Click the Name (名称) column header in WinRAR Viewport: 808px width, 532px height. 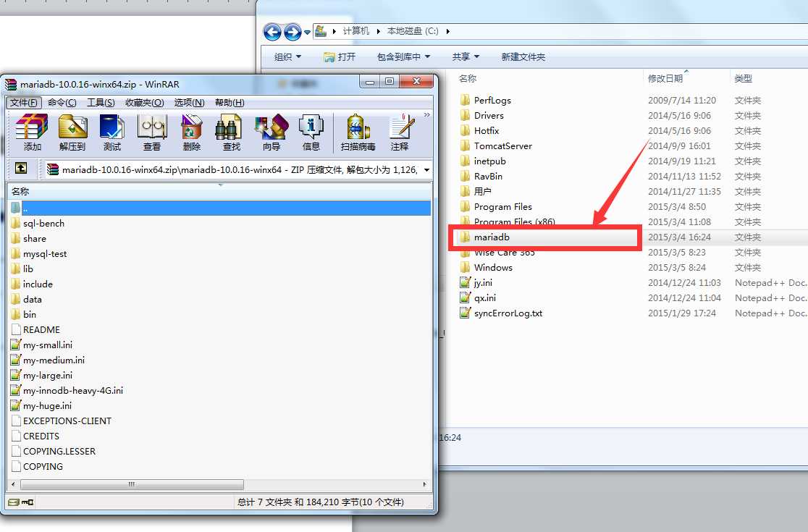[x=221, y=191]
